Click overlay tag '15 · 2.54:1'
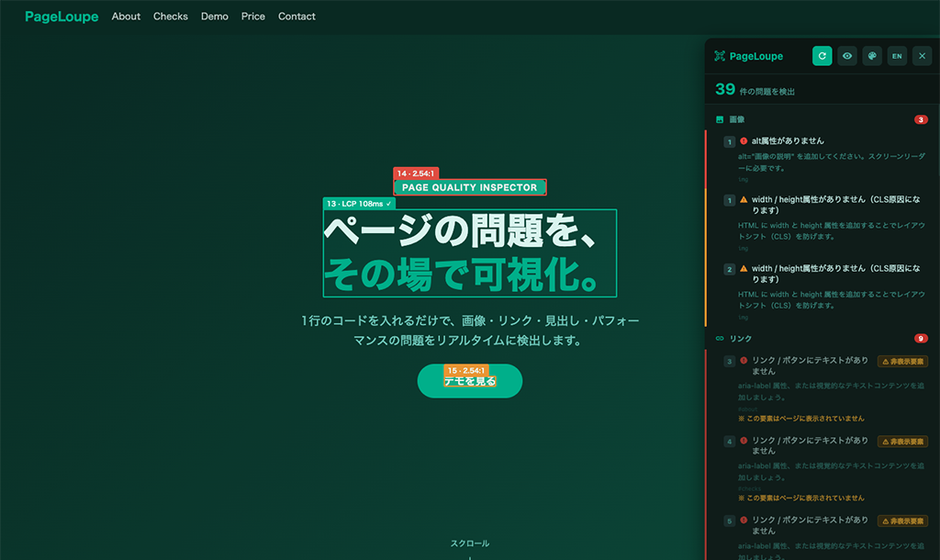This screenshot has height=560, width=940. [x=466, y=371]
